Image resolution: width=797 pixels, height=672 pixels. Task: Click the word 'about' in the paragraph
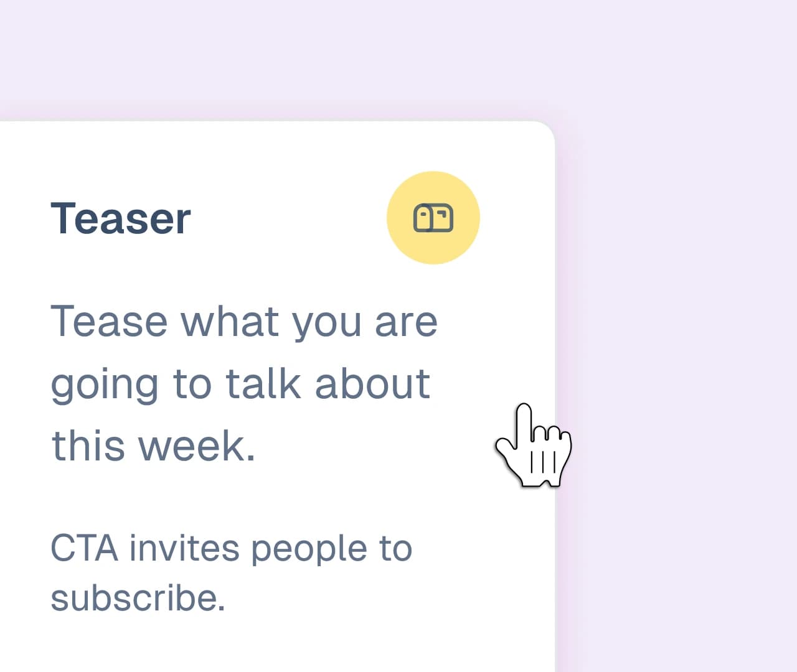pos(372,384)
